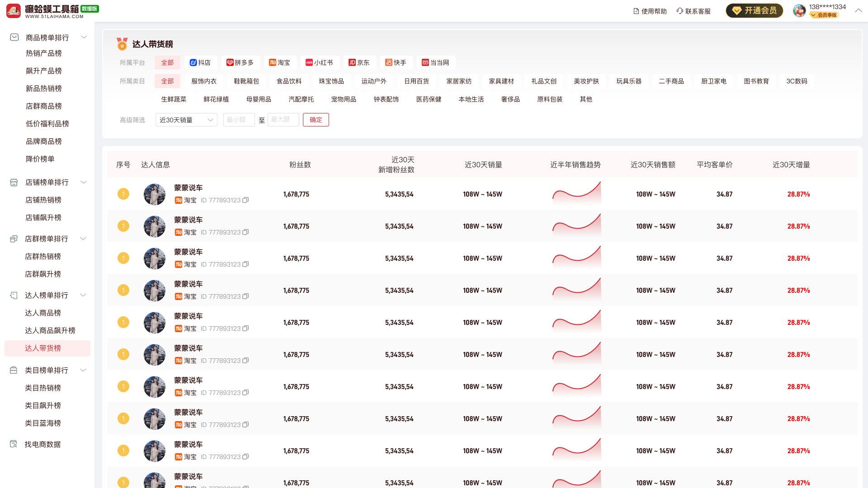Click the 达人榜单排行 sidebar icon
The width and height of the screenshot is (868, 488).
click(14, 295)
